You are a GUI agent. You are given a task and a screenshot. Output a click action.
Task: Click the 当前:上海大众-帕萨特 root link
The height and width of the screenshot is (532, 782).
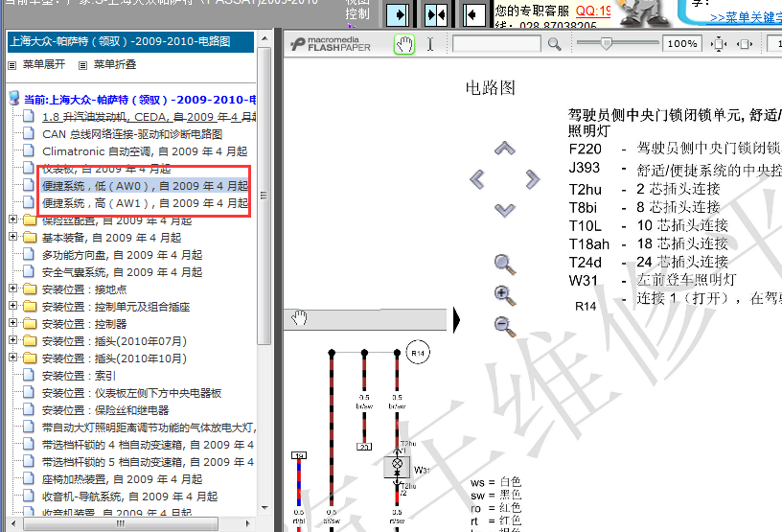(x=140, y=100)
